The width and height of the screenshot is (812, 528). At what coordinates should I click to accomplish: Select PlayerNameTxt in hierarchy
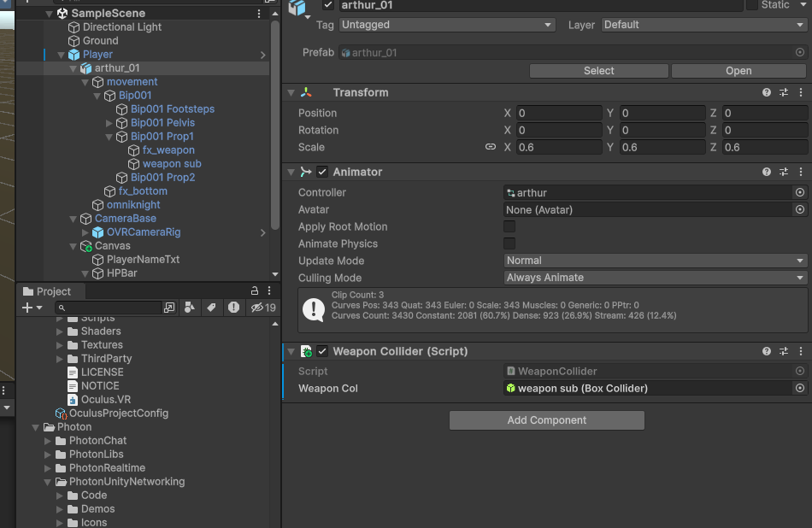pyautogui.click(x=143, y=260)
